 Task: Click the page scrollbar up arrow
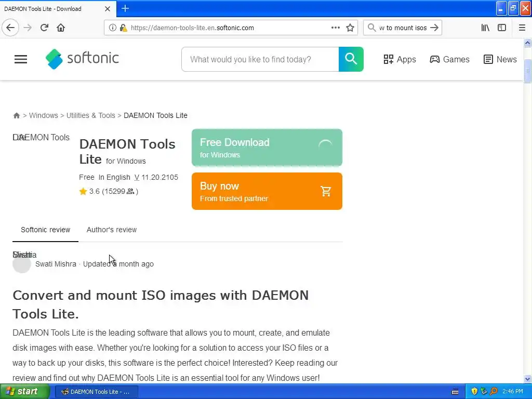point(527,43)
